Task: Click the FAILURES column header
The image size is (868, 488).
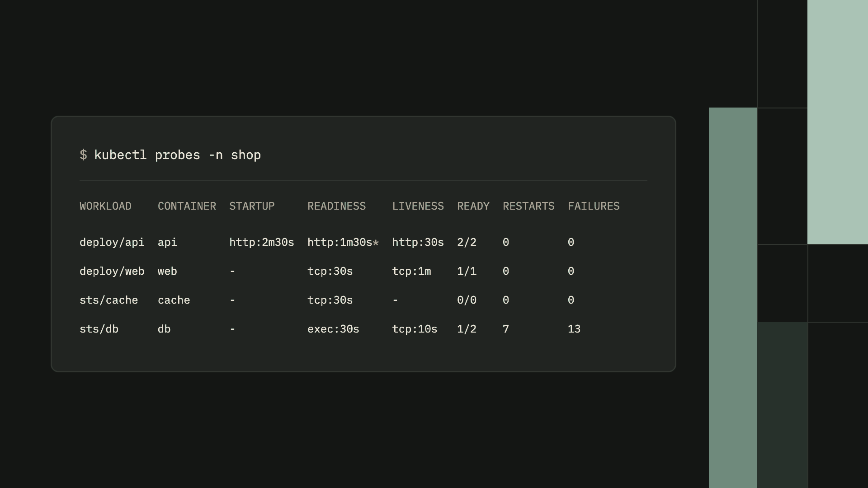Action: (x=594, y=206)
